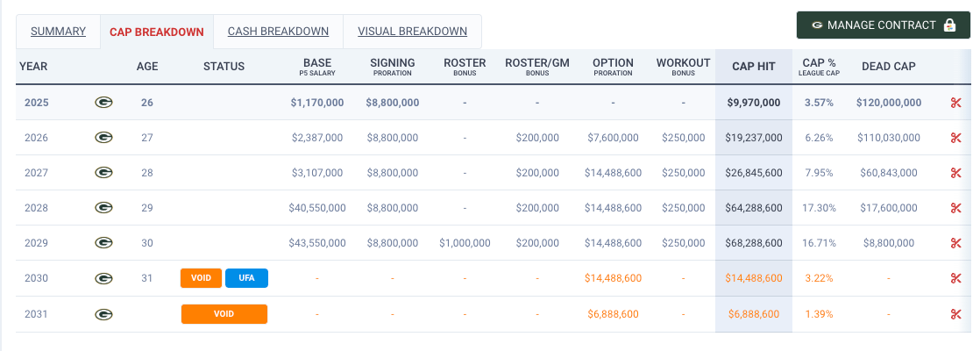
Task: Click the scissors cut icon for 2026
Action: 955,138
